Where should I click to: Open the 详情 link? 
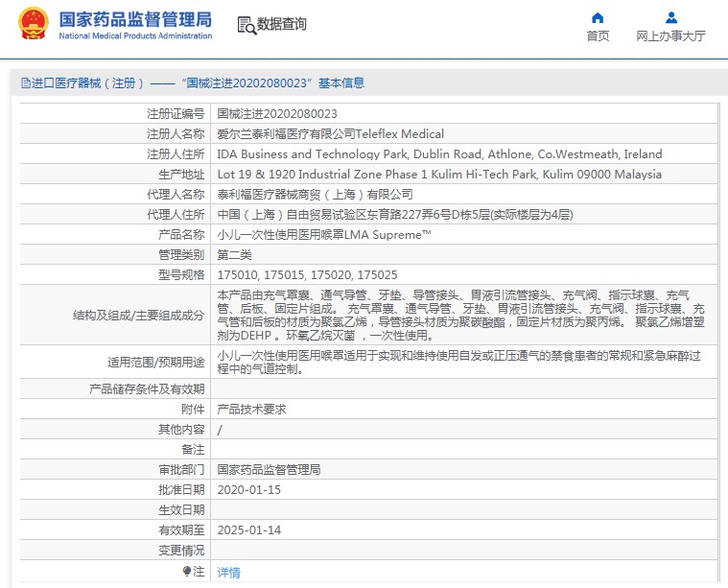point(228,573)
